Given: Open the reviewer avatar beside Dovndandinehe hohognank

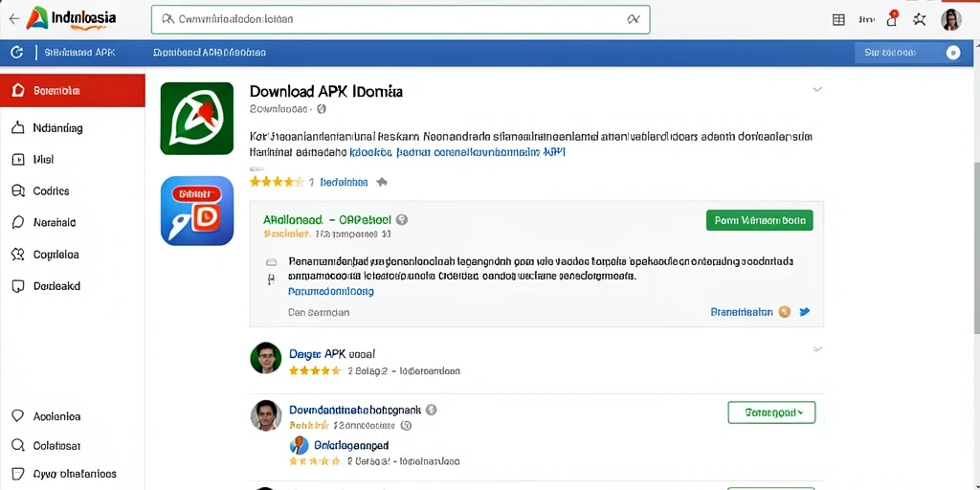Looking at the screenshot, I should coord(266,415).
